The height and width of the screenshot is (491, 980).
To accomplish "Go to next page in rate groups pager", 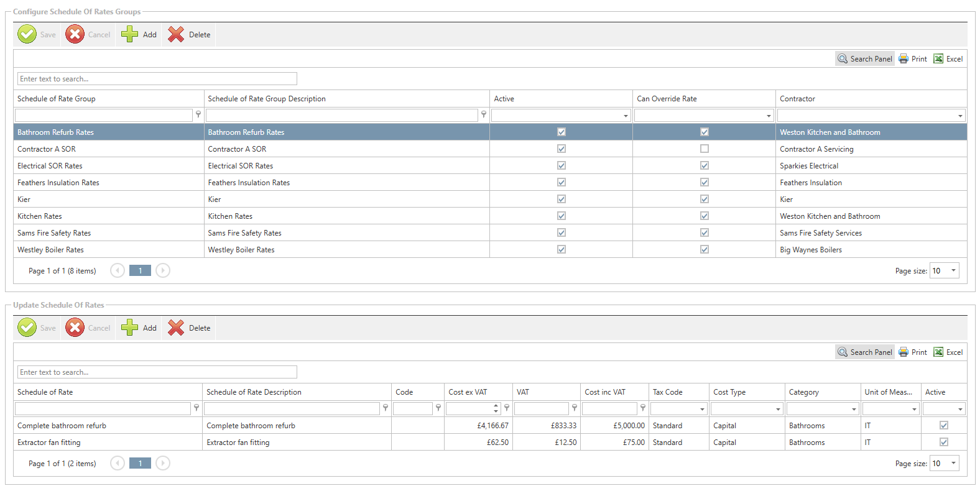I will point(163,270).
